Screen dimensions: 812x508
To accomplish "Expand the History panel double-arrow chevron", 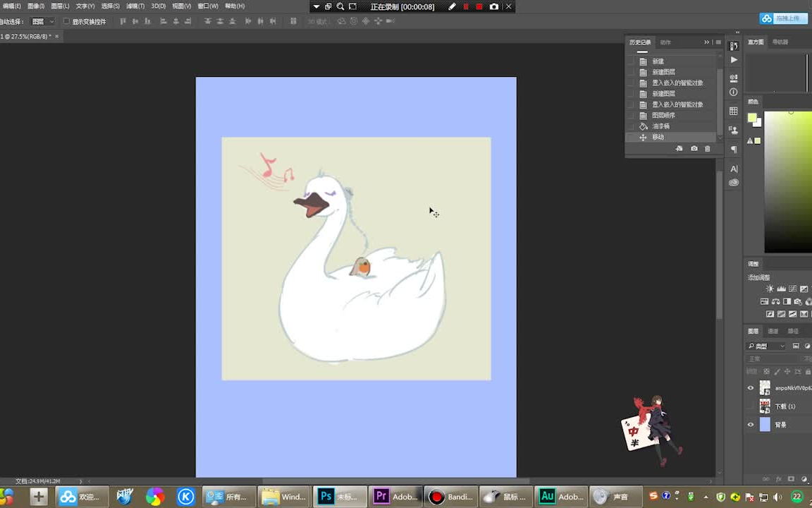I will (706, 42).
